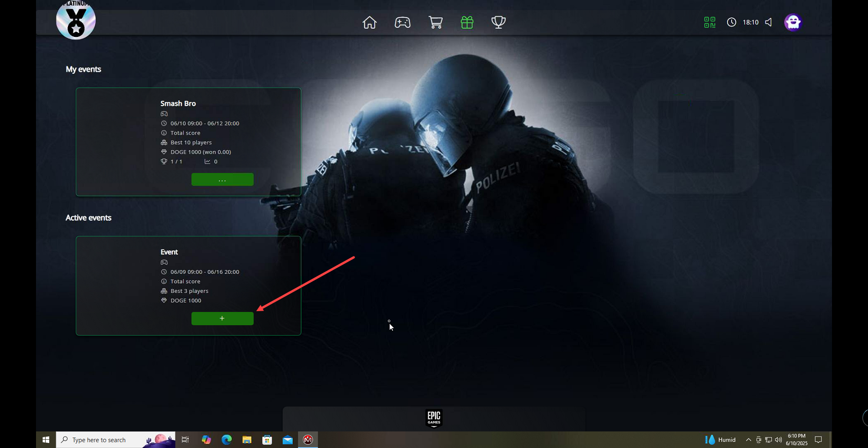Viewport: 868px width, 448px height.
Task: Click the QR code icon
Action: pos(709,22)
